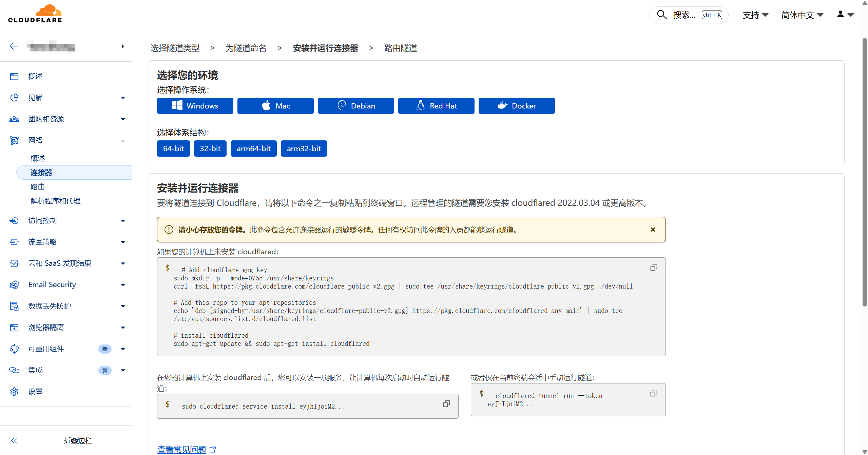Expand the Email Security section

pos(52,285)
